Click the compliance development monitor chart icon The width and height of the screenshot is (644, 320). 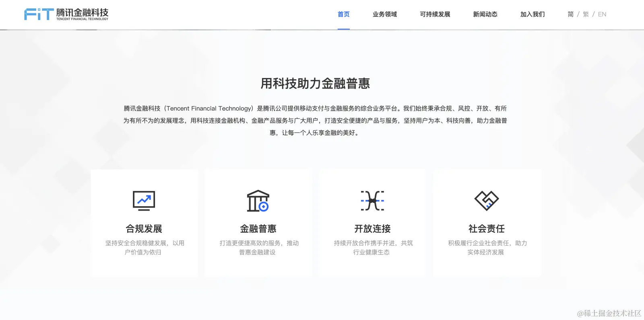(x=144, y=201)
